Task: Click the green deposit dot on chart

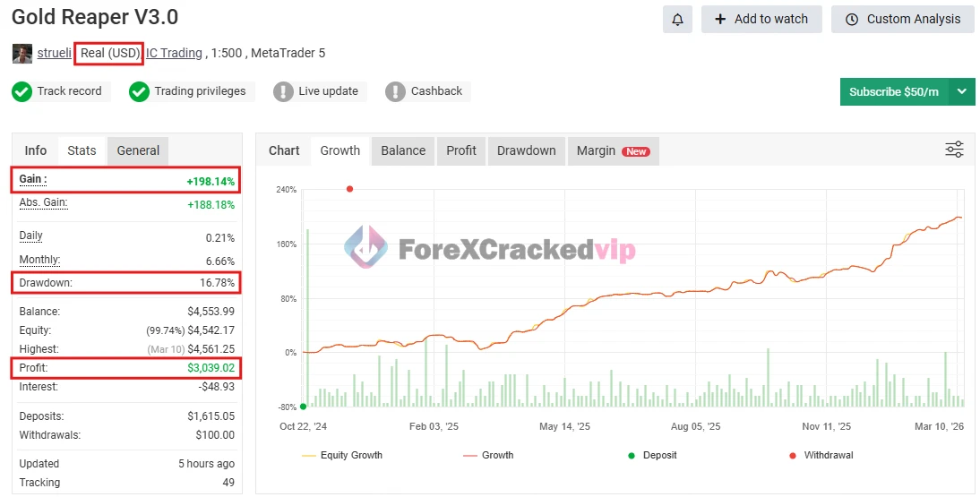Action: click(x=304, y=407)
